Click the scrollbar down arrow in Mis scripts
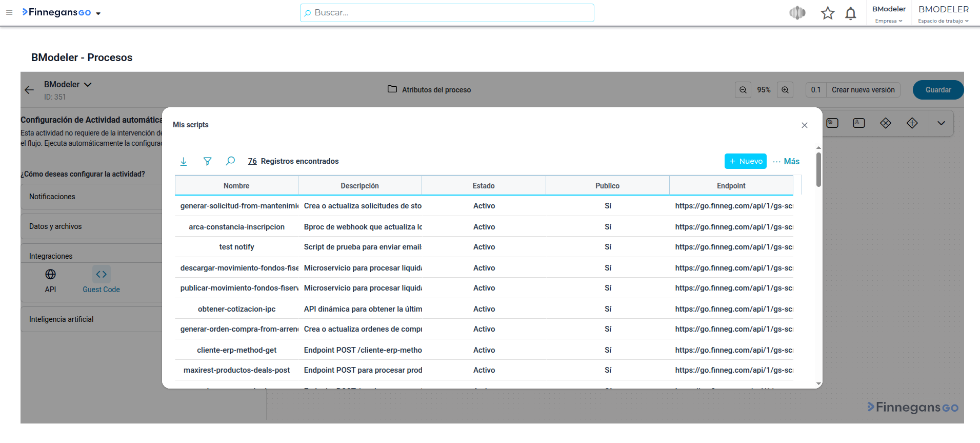This screenshot has height=443, width=980. coord(818,384)
